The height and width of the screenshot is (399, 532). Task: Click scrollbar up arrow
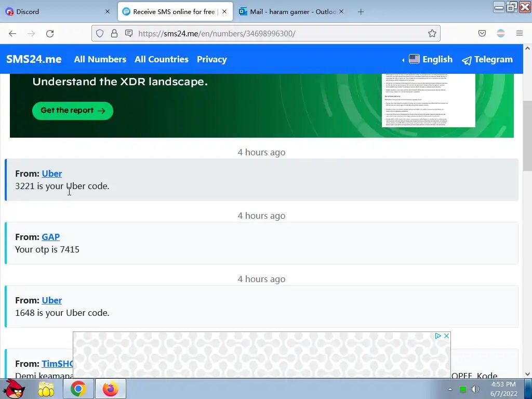[x=527, y=48]
